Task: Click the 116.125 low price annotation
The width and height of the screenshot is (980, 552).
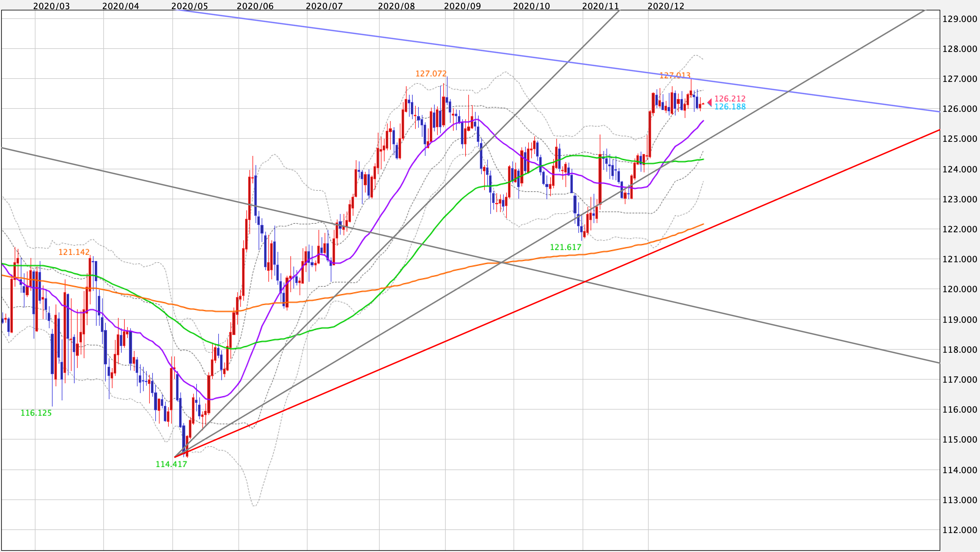Action: [36, 413]
